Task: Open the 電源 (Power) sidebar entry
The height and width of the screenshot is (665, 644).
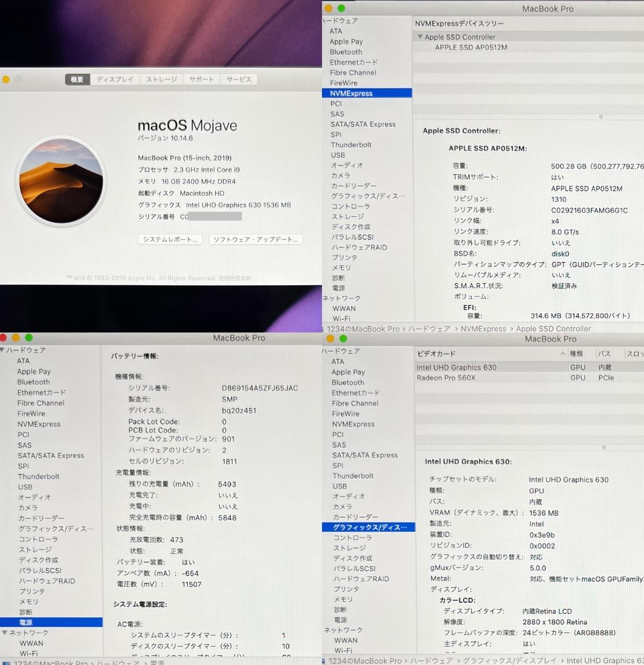Action: [27, 623]
